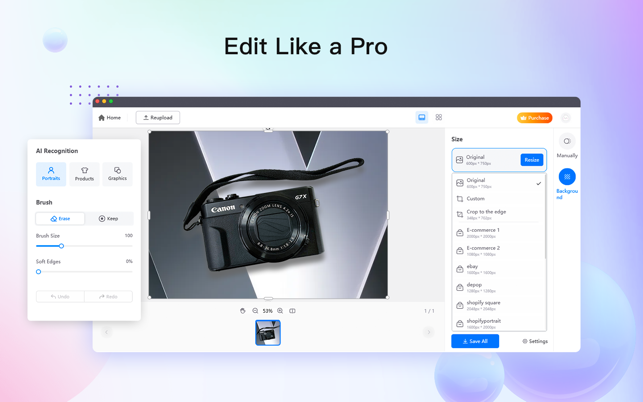Click the camera image on canvas
This screenshot has height=402, width=643.
(268, 215)
